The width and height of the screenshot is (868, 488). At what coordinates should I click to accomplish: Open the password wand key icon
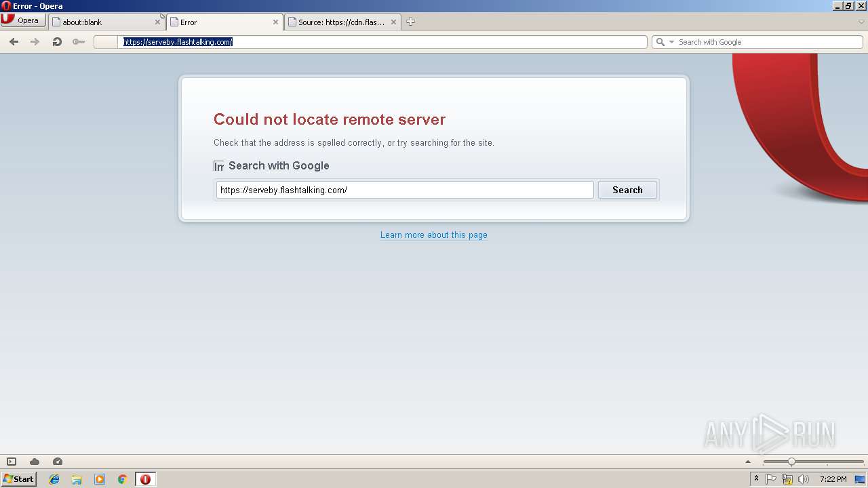pos(79,42)
